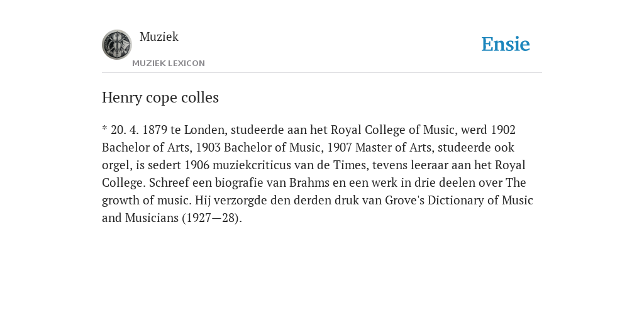Open the Muziek author name
The width and height of the screenshot is (644, 322).
click(x=159, y=36)
